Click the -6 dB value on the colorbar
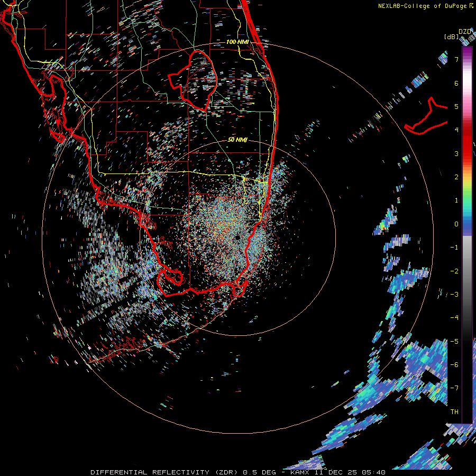Viewport: 476px width, 476px height. (454, 365)
